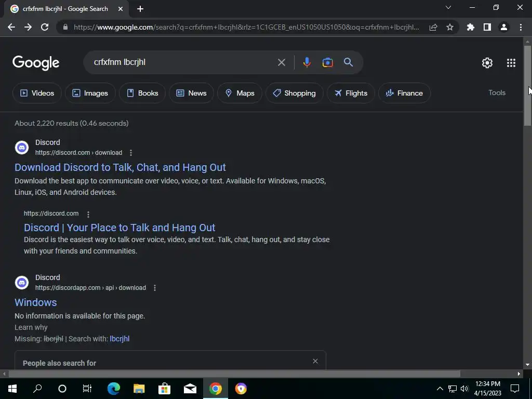The width and height of the screenshot is (532, 399).
Task: Close the Google Search tab
Action: click(121, 9)
